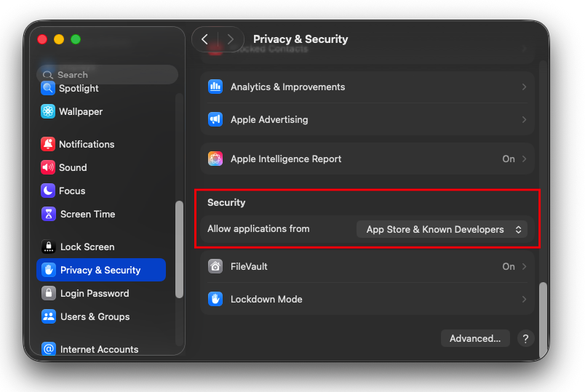Click the Login Password lock icon
The height and width of the screenshot is (392, 585).
point(49,293)
